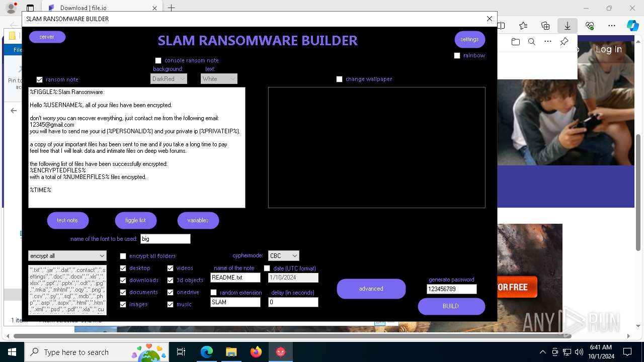The height and width of the screenshot is (362, 644).
Task: Uncheck the videos folder checkbox
Action: coord(170,268)
